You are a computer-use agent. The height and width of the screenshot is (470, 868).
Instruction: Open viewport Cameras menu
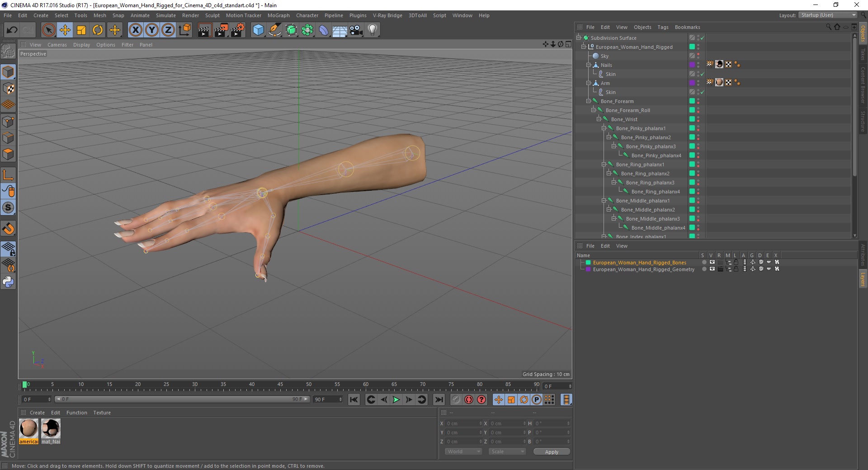point(57,45)
